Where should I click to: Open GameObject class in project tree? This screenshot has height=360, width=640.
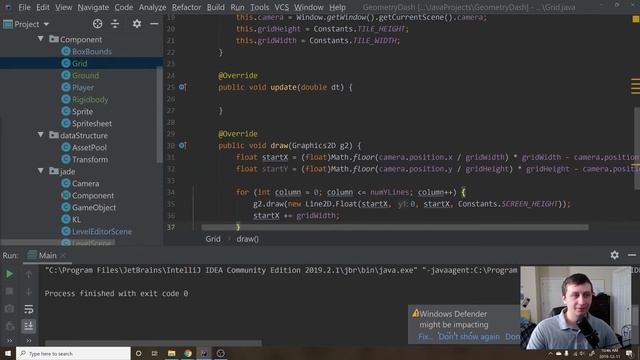pyautogui.click(x=94, y=208)
